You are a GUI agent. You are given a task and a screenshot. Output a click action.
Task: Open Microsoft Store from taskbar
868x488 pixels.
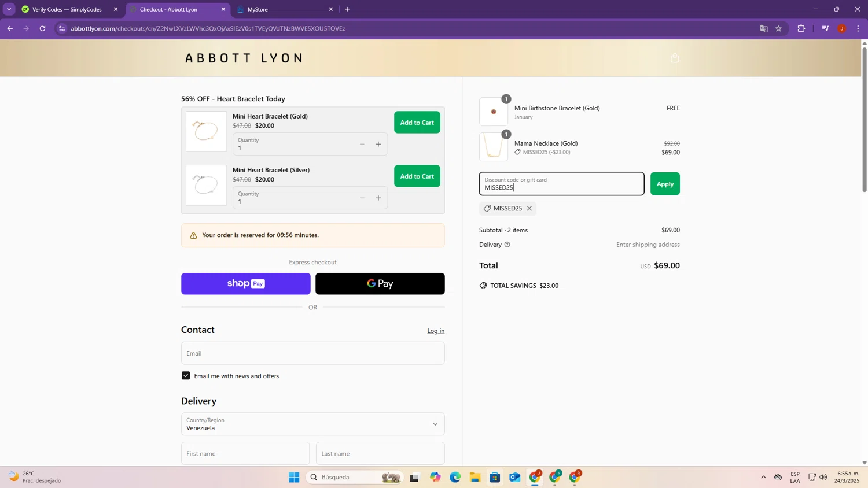495,477
